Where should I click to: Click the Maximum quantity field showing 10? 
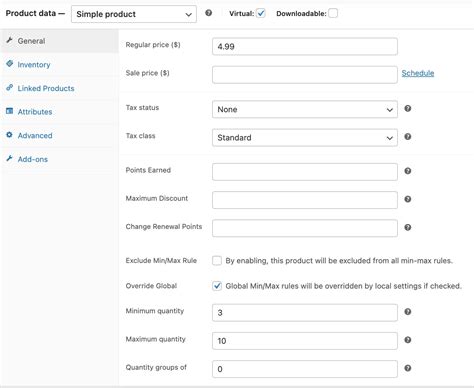pyautogui.click(x=305, y=341)
